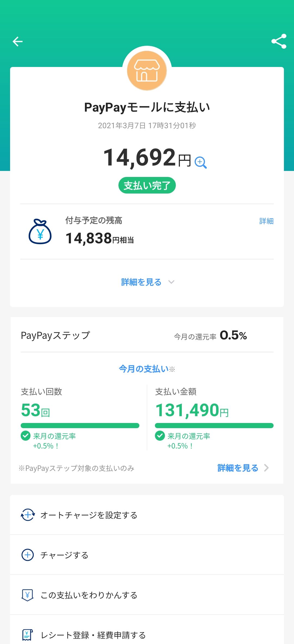Select チャージする

[147, 555]
